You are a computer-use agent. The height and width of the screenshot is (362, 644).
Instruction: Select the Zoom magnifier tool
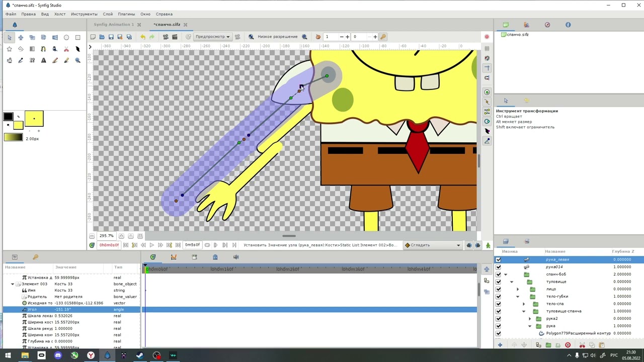(x=77, y=60)
